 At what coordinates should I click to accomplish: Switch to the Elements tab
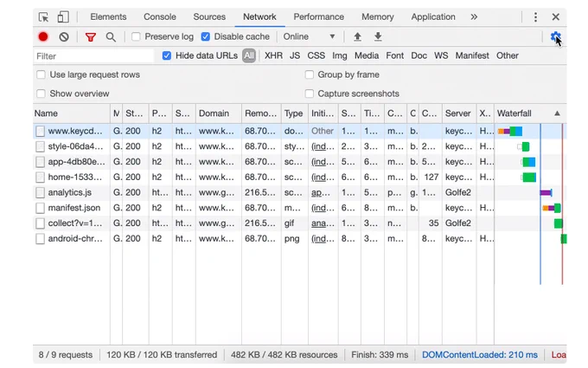[108, 17]
